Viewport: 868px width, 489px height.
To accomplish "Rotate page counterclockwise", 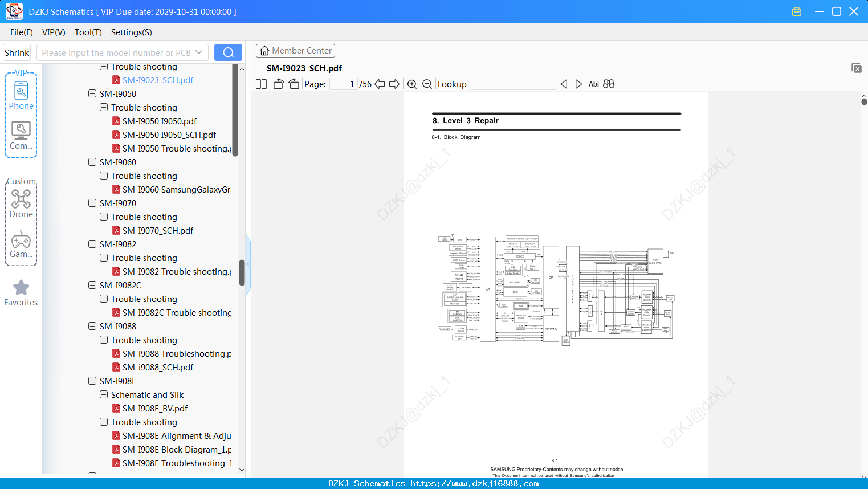I will point(278,84).
